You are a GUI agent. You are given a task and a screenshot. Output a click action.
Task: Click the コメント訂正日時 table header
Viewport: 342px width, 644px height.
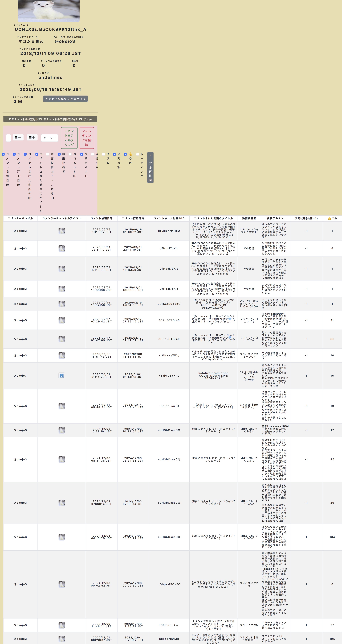(x=133, y=218)
